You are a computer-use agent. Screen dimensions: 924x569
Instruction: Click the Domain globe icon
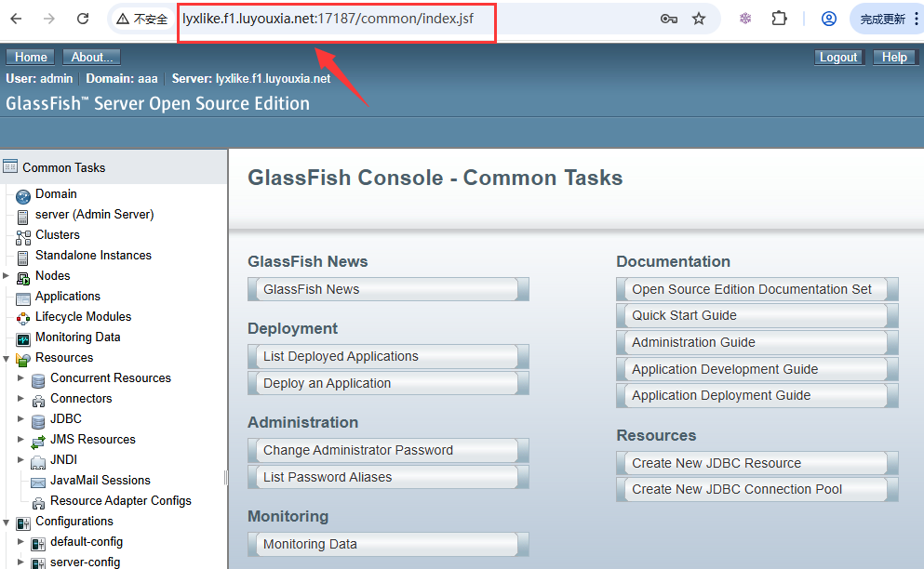pyautogui.click(x=23, y=196)
